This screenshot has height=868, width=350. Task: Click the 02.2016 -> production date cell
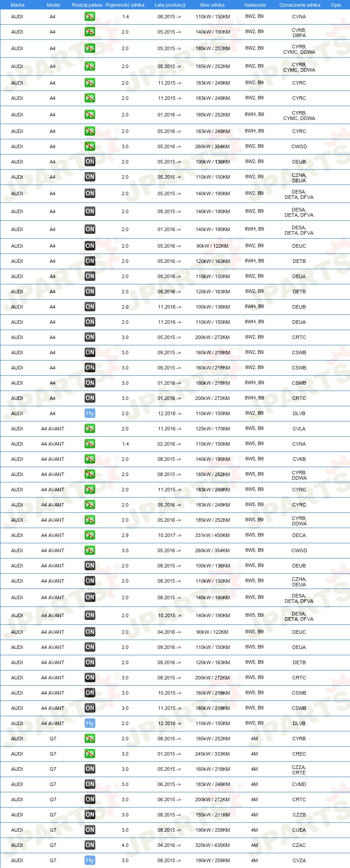click(170, 444)
